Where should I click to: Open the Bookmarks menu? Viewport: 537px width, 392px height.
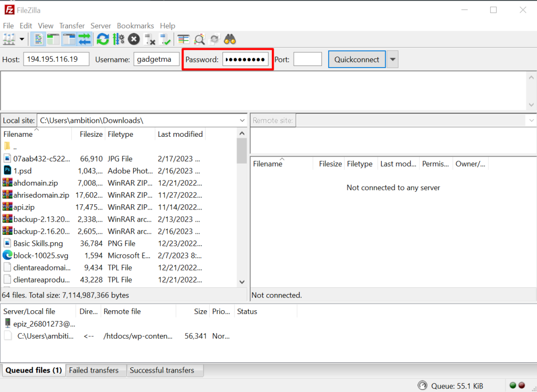[135, 26]
